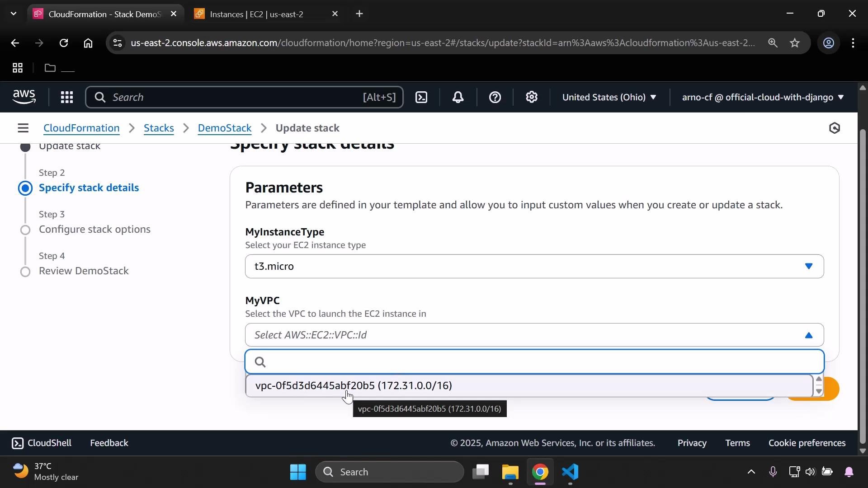Open Visual Studio Code from the taskbar
This screenshot has height=488, width=868.
571,472
